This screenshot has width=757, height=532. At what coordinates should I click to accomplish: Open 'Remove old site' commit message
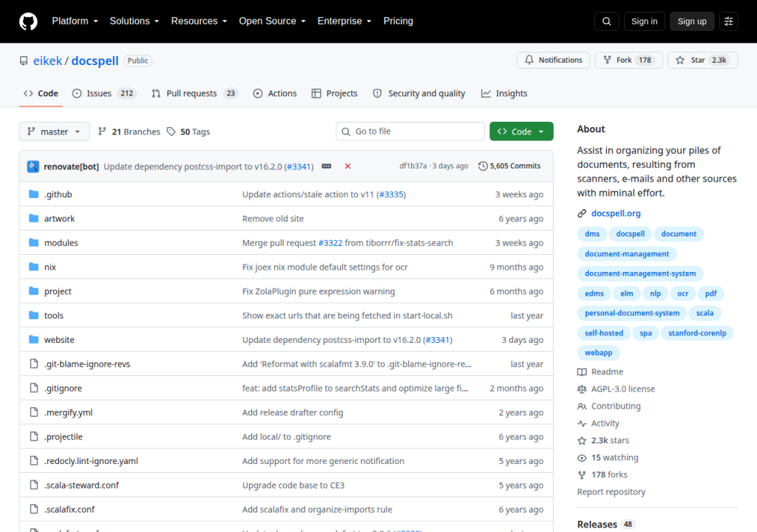[274, 219]
